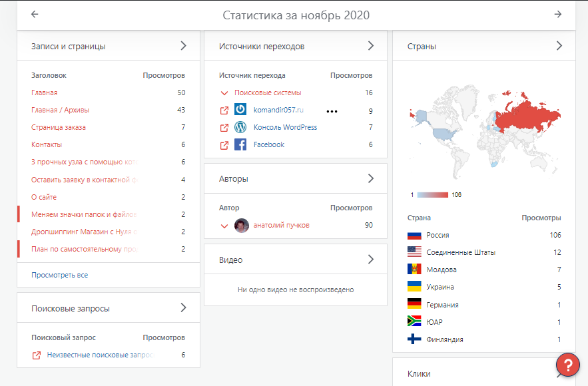This screenshot has width=588, height=386.
Task: Click the анатолий пучков author name
Action: click(281, 225)
